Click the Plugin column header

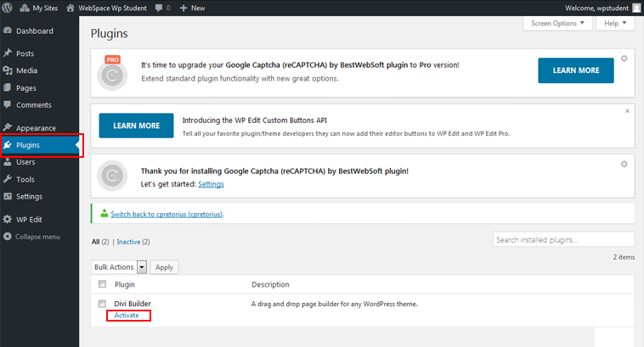pyautogui.click(x=124, y=284)
